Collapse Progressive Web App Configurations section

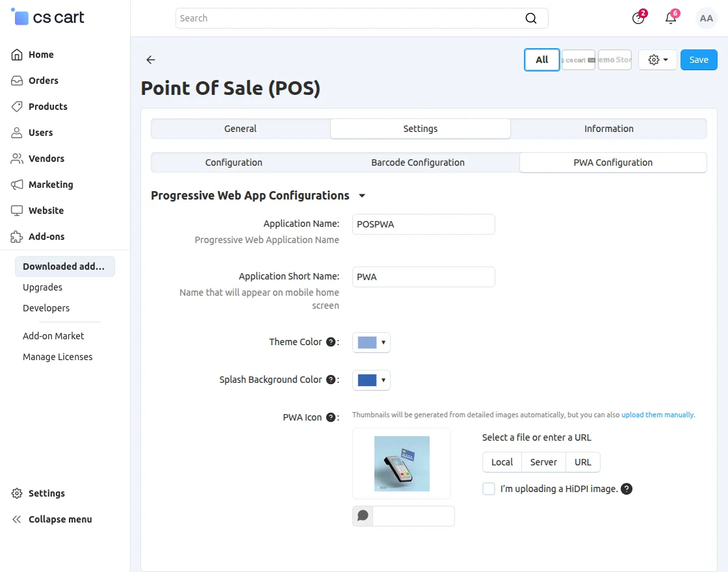pyautogui.click(x=362, y=196)
